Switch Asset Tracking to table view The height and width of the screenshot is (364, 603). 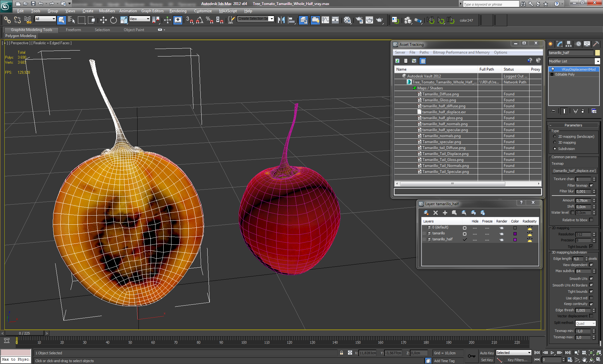coord(423,61)
